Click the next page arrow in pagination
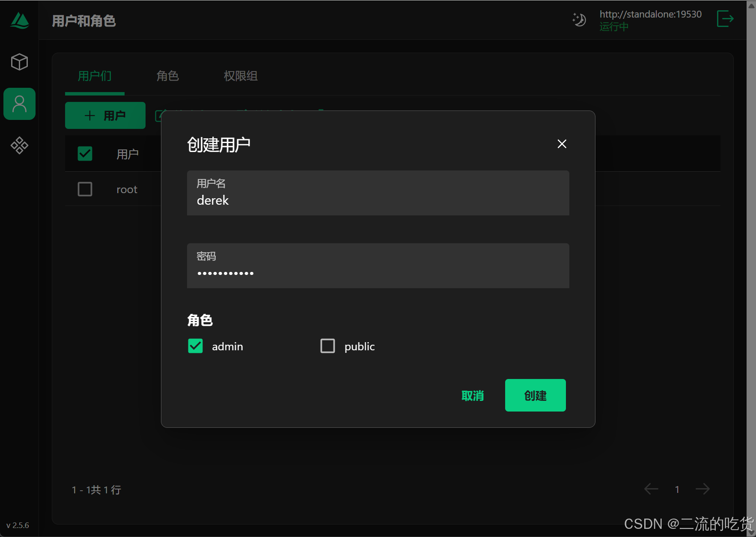756x537 pixels. pyautogui.click(x=703, y=489)
